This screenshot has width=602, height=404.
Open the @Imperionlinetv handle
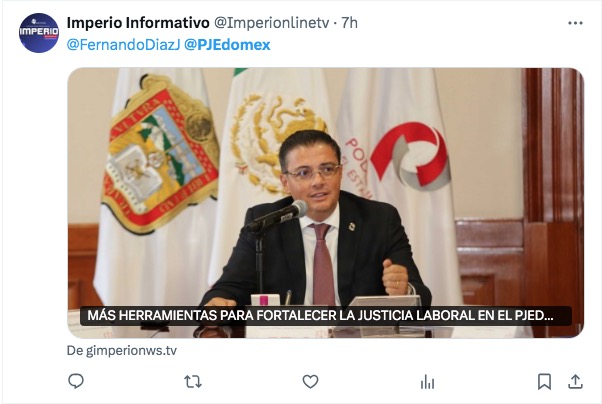click(271, 23)
